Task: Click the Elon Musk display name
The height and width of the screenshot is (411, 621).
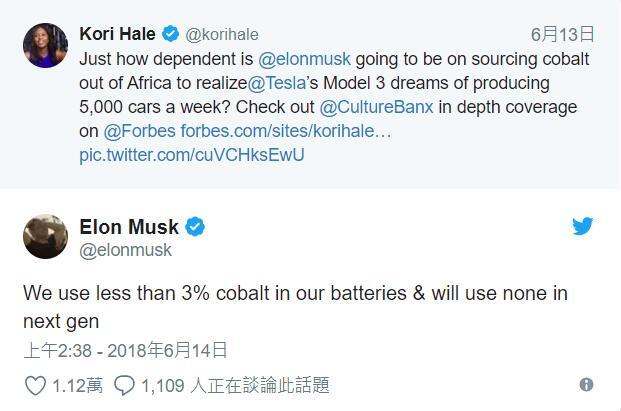Action: pos(129,227)
